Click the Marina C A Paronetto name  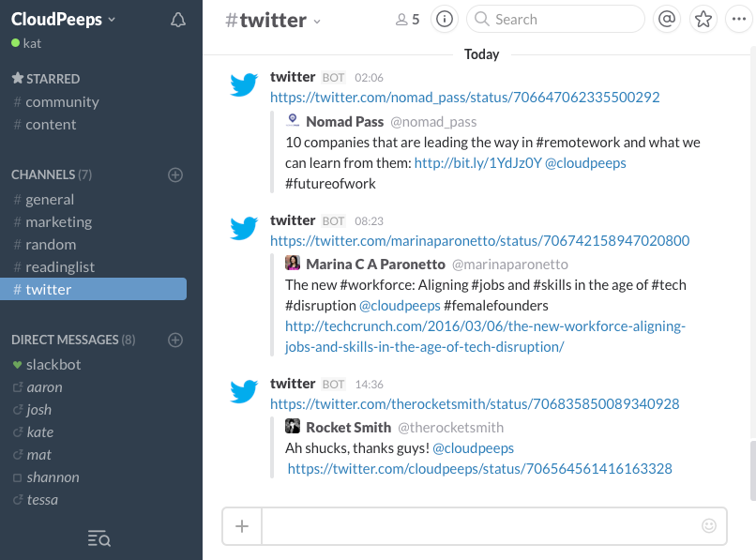coord(375,265)
